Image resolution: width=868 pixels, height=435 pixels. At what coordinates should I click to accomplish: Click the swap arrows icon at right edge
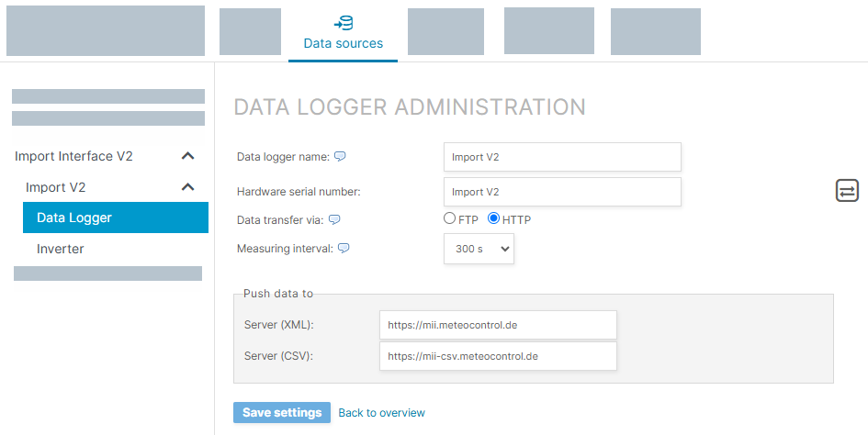[847, 191]
